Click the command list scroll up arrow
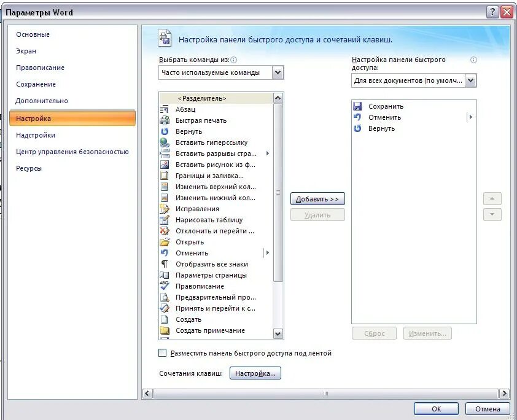Image resolution: width=517 pixels, height=420 pixels. (278, 98)
